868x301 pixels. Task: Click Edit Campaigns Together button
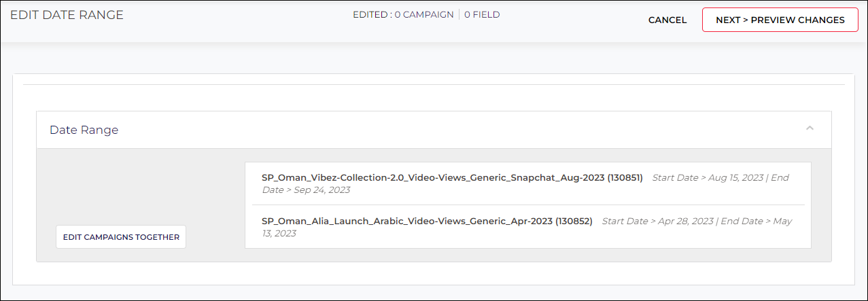121,237
